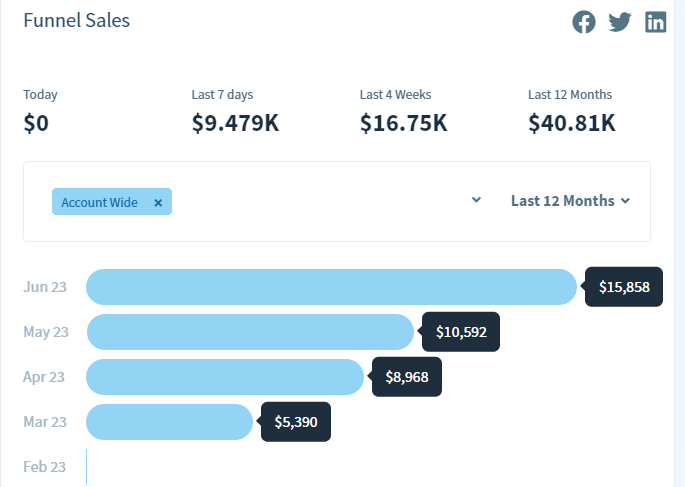Share funnel sales on Facebook
The image size is (685, 487).
pyautogui.click(x=584, y=22)
